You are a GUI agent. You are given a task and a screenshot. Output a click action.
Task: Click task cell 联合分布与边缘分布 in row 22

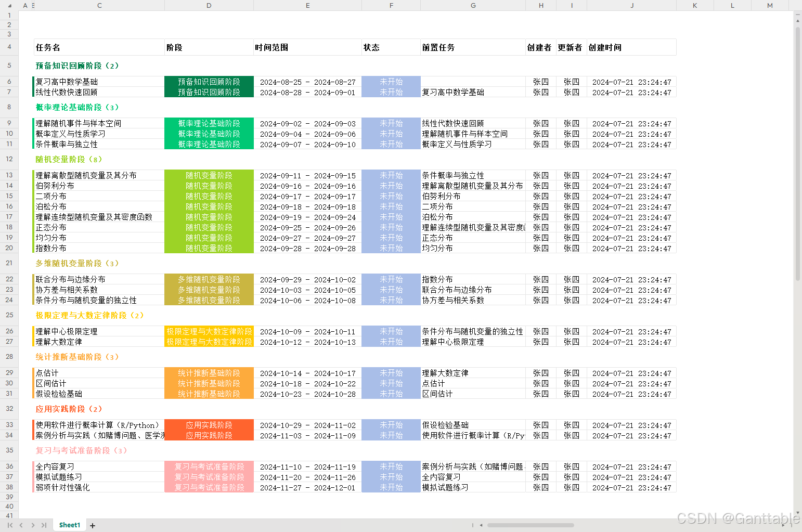tap(99, 279)
